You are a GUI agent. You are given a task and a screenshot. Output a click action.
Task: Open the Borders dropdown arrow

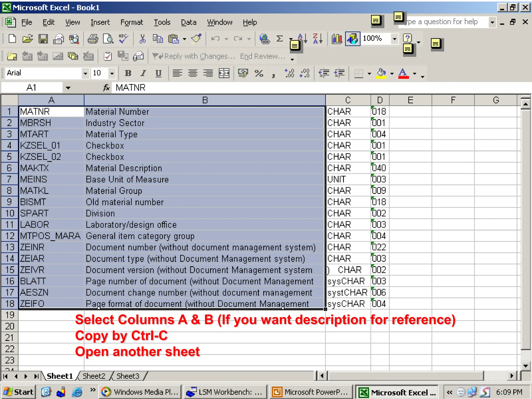tap(369, 74)
